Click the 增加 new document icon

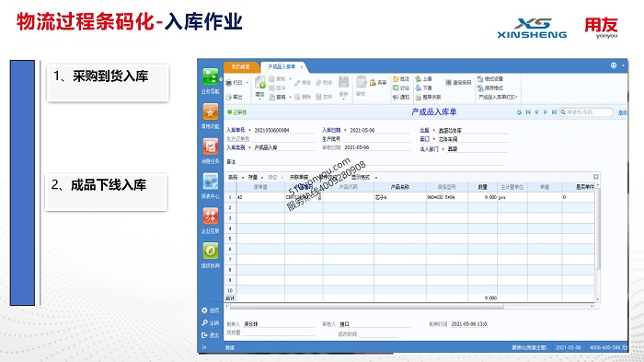pos(260,83)
